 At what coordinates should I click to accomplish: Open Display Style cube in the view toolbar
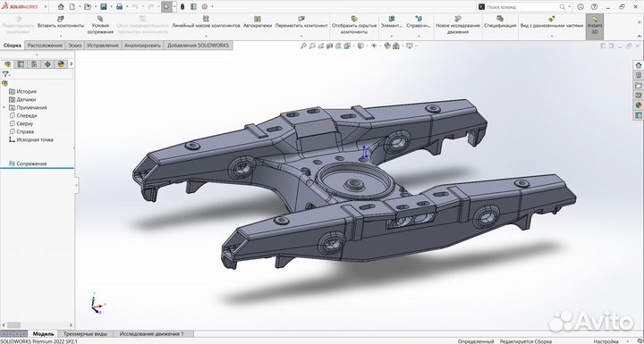[360, 46]
